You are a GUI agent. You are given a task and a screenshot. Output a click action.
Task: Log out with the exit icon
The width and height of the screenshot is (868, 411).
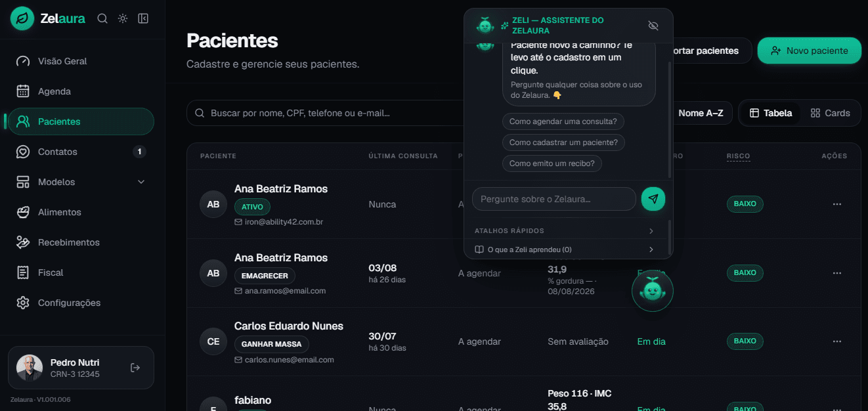click(135, 368)
